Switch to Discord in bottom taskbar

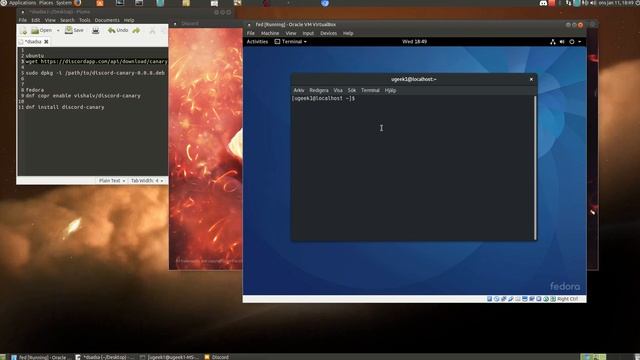pyautogui.click(x=216, y=357)
